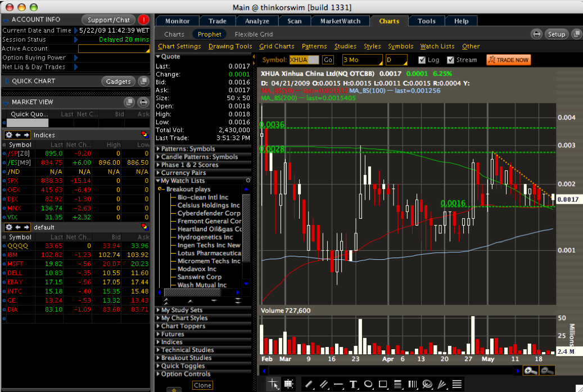This screenshot has width=583, height=392.
Task: Select the Fibonacci retracement tool
Action: (398, 384)
